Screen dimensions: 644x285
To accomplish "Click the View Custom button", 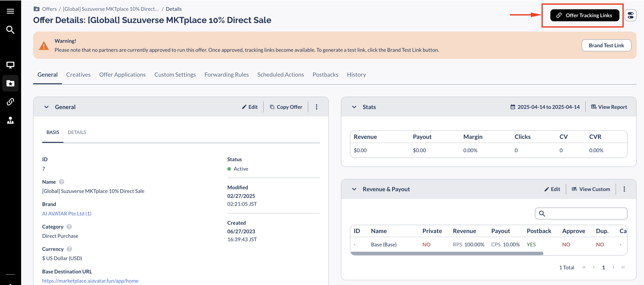I will 591,189.
